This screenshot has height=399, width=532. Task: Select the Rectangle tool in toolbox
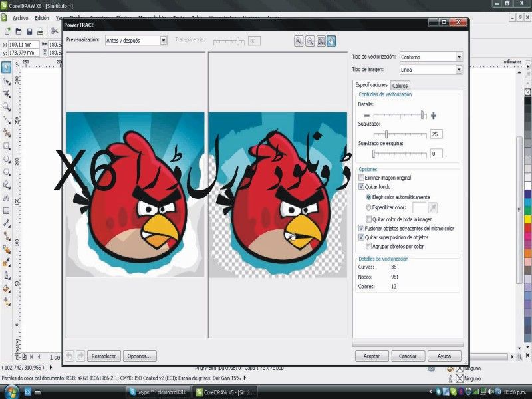(7, 146)
